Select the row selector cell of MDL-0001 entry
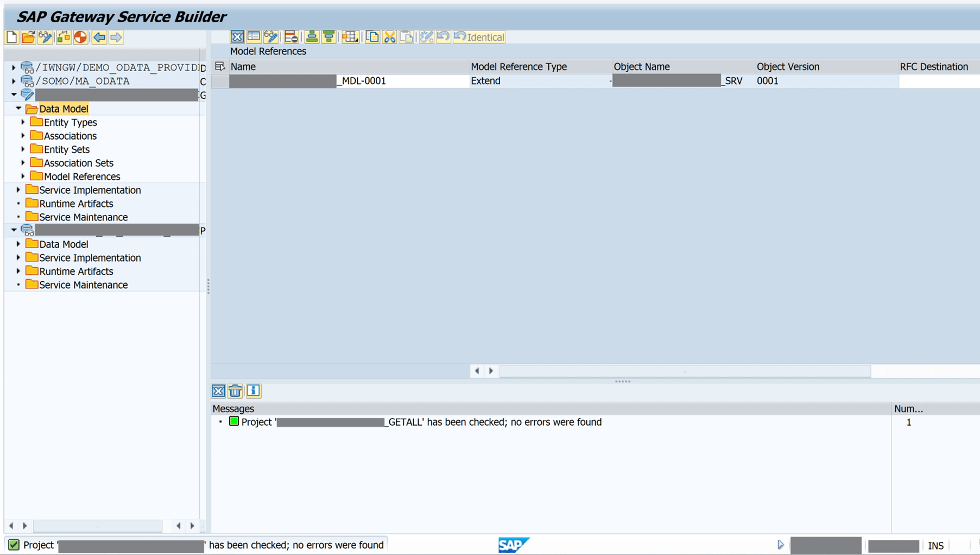Screen dimensions: 980x555 click(220, 80)
